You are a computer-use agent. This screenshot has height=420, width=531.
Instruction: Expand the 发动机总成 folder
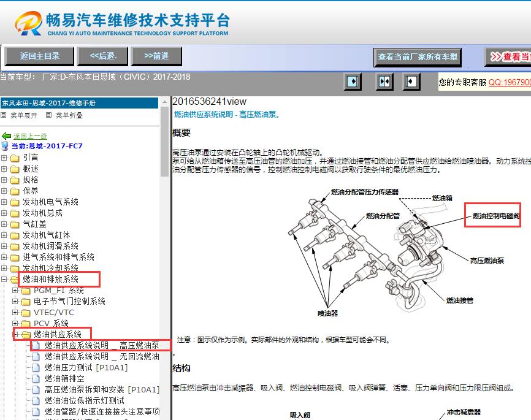click(4, 213)
